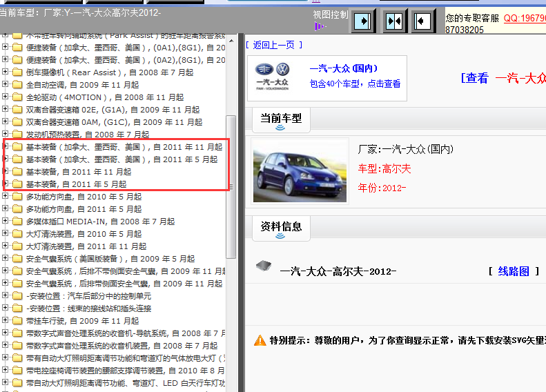Select 安全气囊系统, 后排不带侧面安全气囊 entry

126,271
